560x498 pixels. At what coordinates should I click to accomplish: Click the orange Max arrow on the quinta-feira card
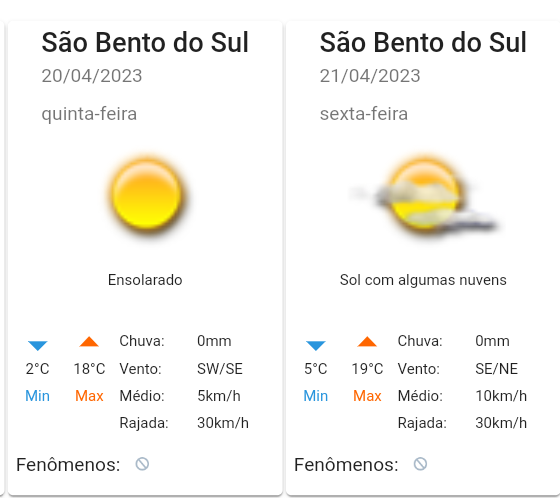[x=89, y=342]
